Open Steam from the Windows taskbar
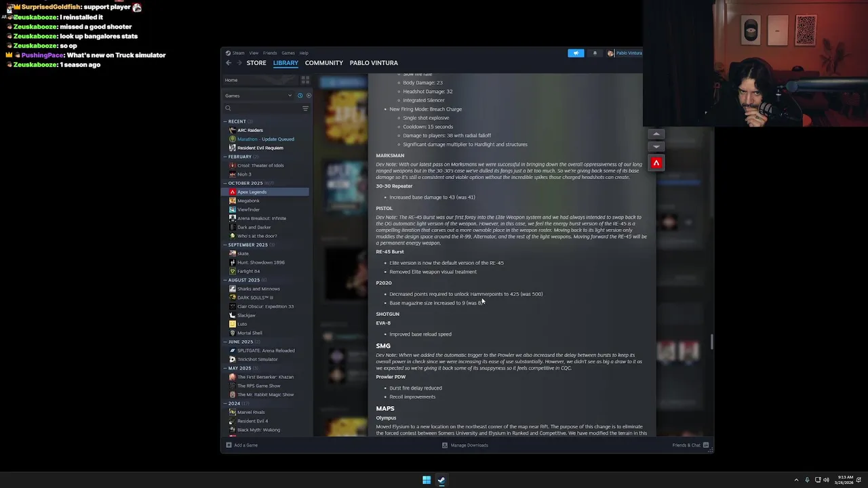This screenshot has width=868, height=488. click(441, 480)
